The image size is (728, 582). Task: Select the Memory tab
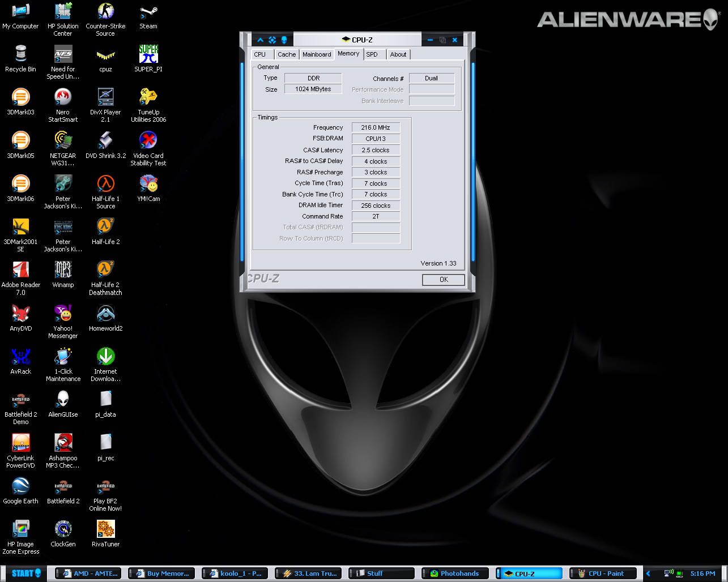pyautogui.click(x=348, y=54)
